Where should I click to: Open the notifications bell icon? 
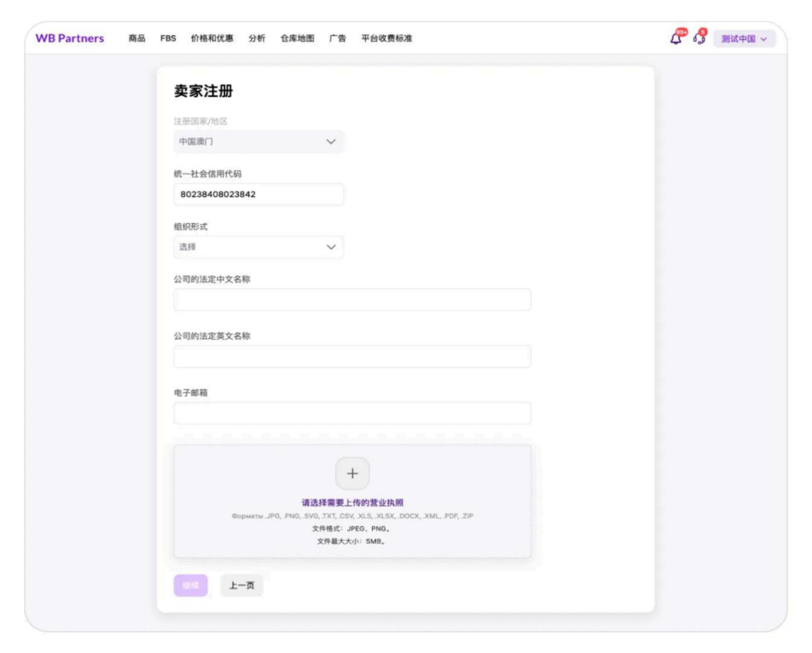(x=675, y=39)
